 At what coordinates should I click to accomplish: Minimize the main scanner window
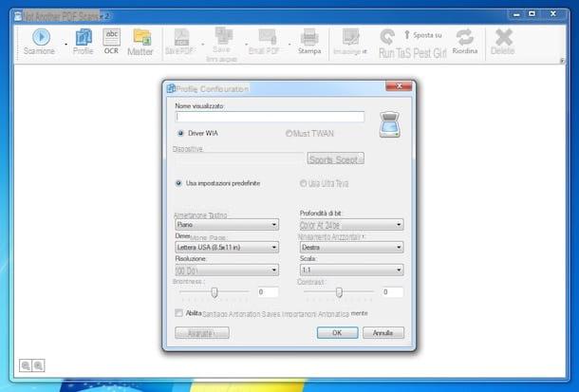[517, 14]
